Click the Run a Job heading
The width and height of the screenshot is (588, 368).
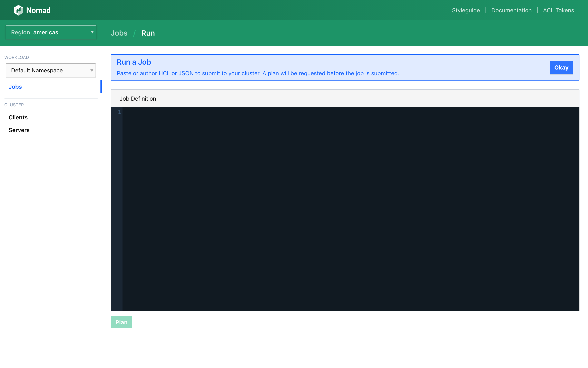[x=134, y=62]
